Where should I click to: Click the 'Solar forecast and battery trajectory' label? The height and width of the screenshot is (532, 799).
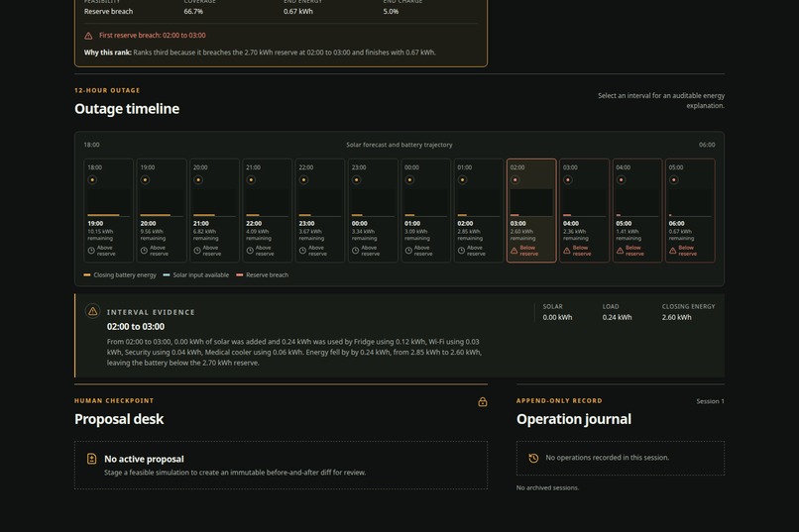point(399,145)
